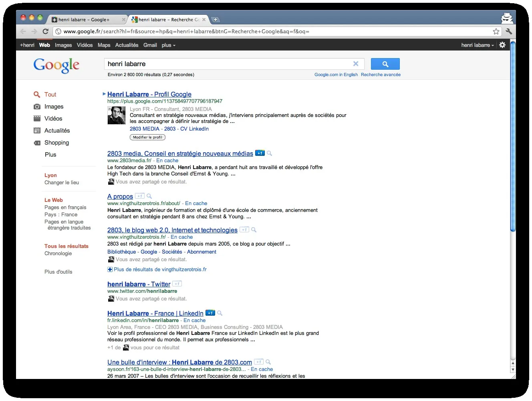Show instant preview for the 2803 blog result
532x401 pixels.
click(254, 230)
